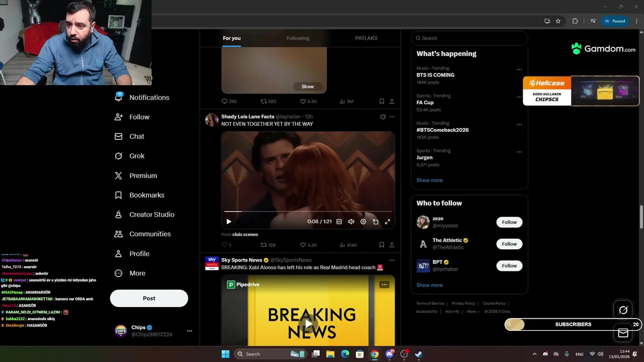This screenshot has width=644, height=362.
Task: Show more Who to follow suggestions
Action: click(x=430, y=285)
